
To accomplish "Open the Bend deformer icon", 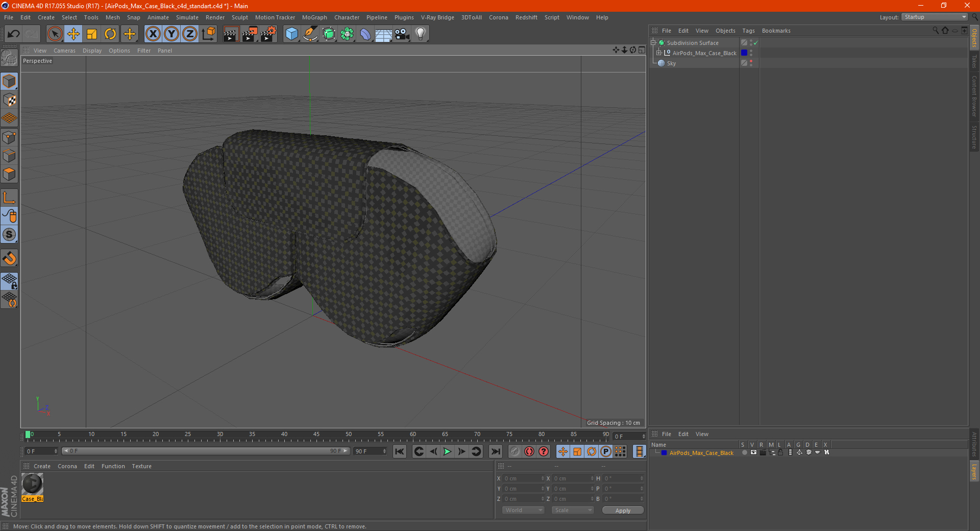I will tap(365, 34).
